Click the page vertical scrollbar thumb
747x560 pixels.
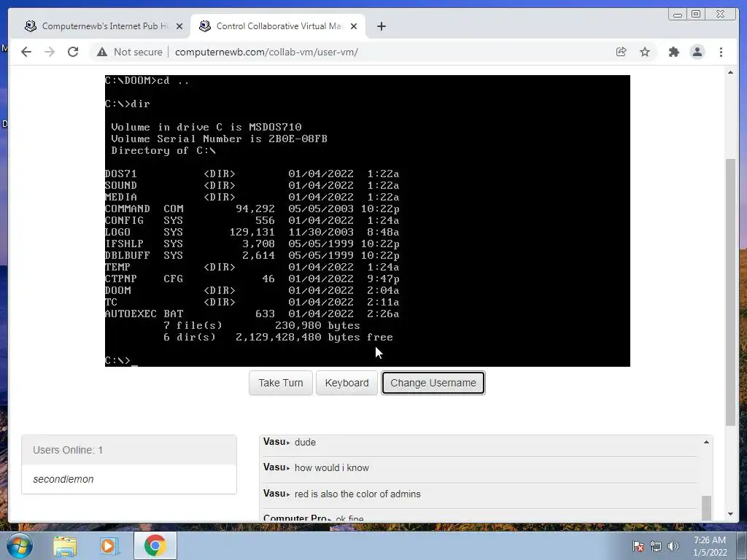coord(730,292)
